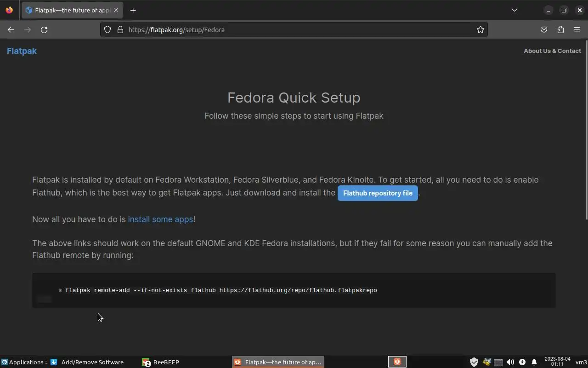Open the security shield checkmark tray icon

474,362
